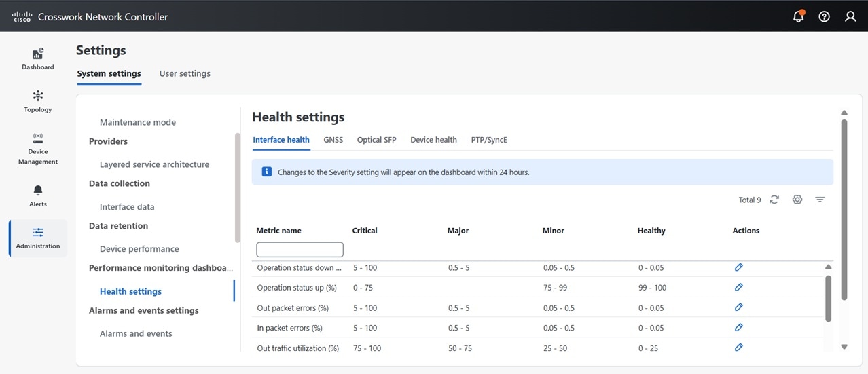This screenshot has width=868, height=374.
Task: Open table column settings gear
Action: click(797, 200)
